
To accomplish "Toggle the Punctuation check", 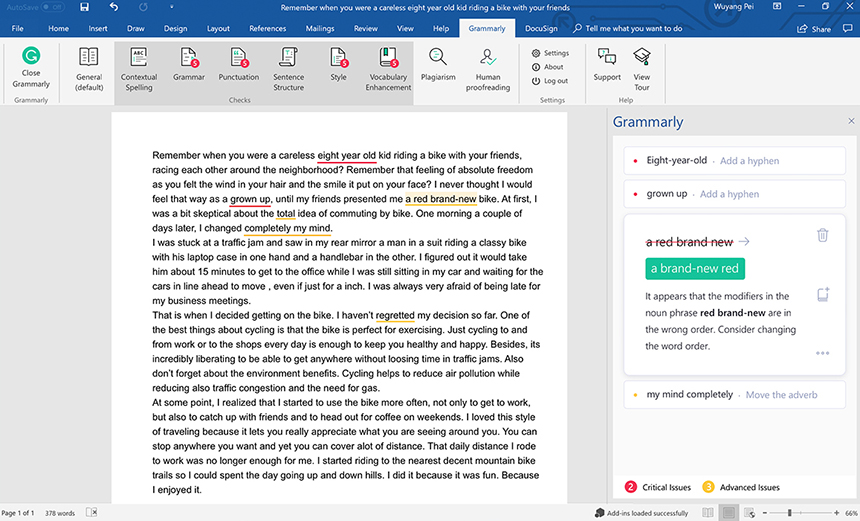I will coord(239,65).
